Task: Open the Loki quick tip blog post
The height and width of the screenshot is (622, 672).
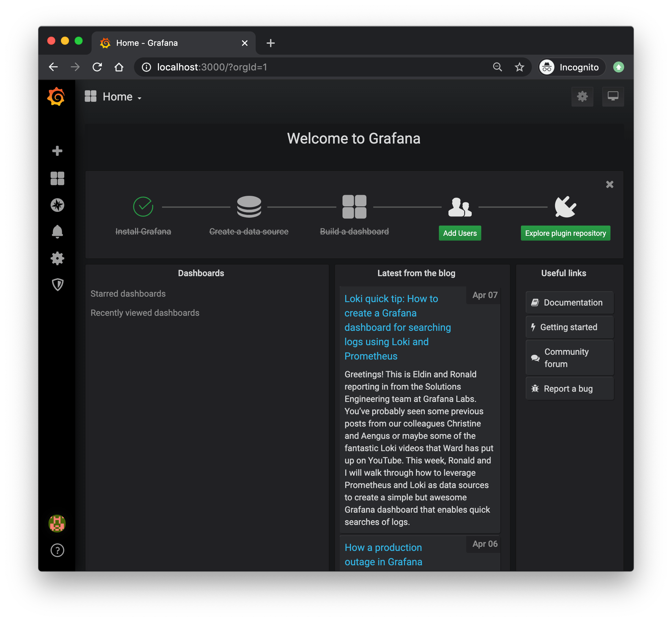Action: [398, 327]
